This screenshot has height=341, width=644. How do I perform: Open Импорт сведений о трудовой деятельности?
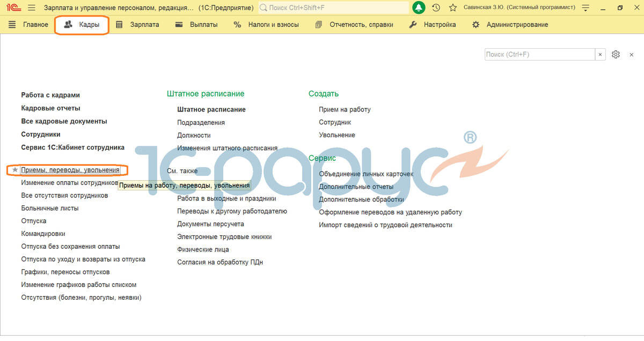[x=385, y=225]
